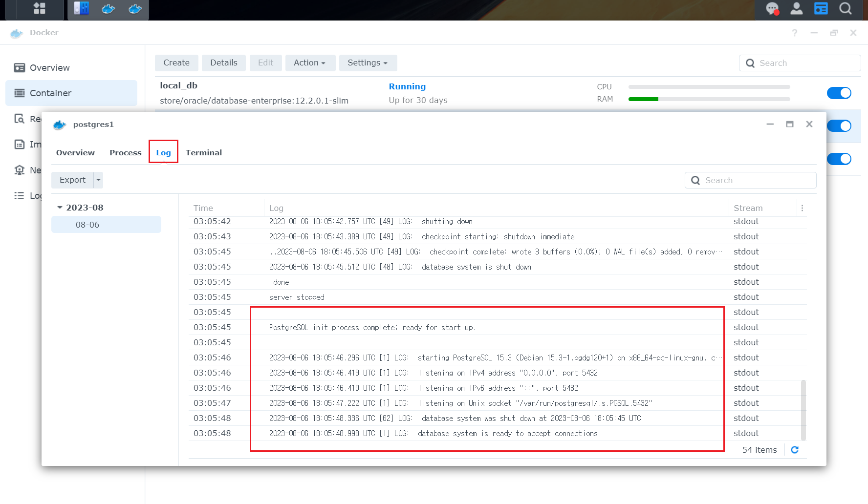Image resolution: width=868 pixels, height=504 pixels.
Task: Switch to the Process tab
Action: point(125,152)
